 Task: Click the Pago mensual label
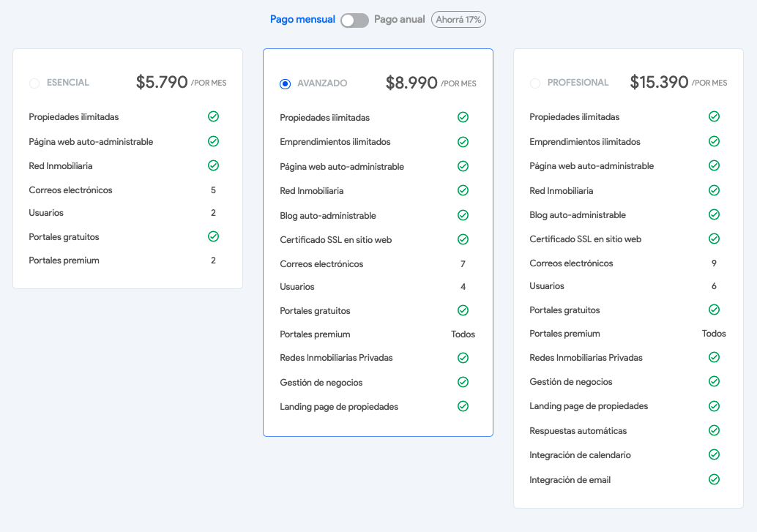[302, 20]
